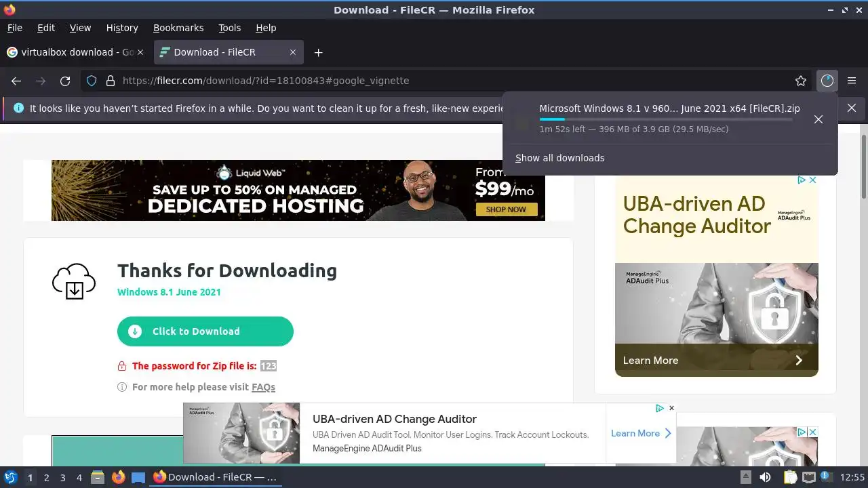Reload the current page
This screenshot has height=488, width=868.
click(x=65, y=81)
